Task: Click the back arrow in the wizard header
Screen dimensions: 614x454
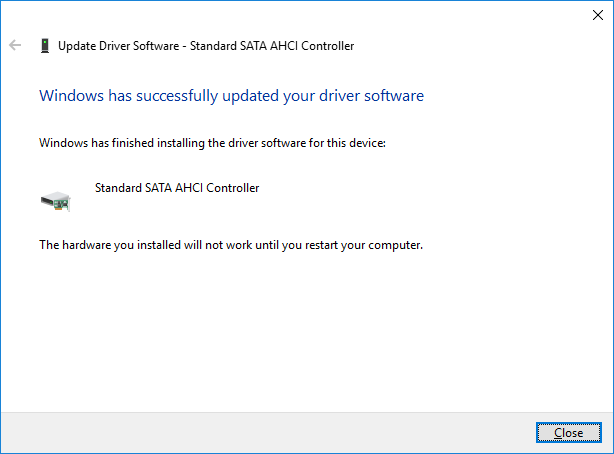Action: pyautogui.click(x=15, y=45)
